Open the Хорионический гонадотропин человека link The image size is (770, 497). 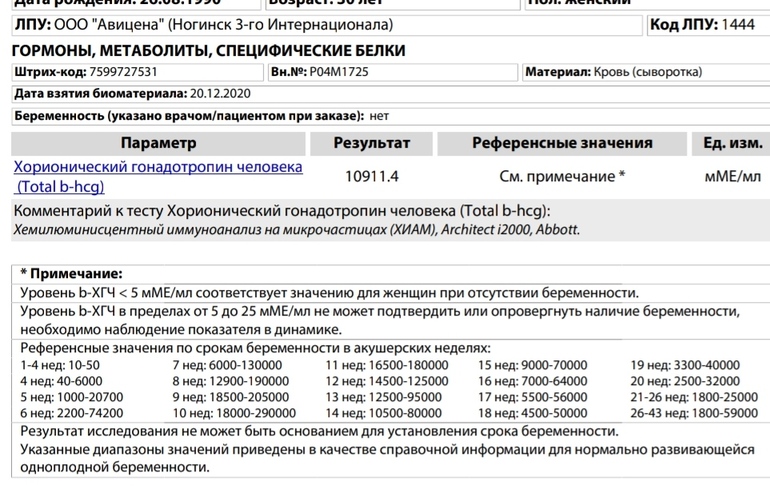156,168
